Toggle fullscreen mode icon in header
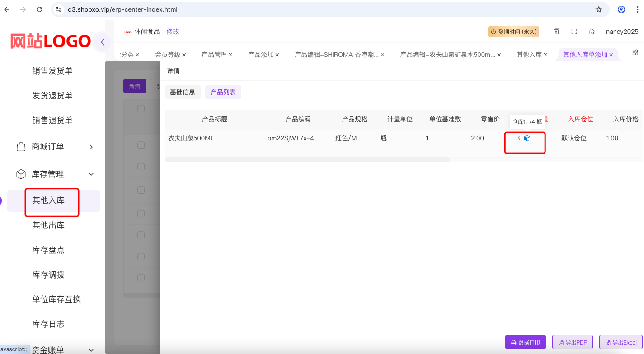The height and width of the screenshot is (354, 644). 574,32
